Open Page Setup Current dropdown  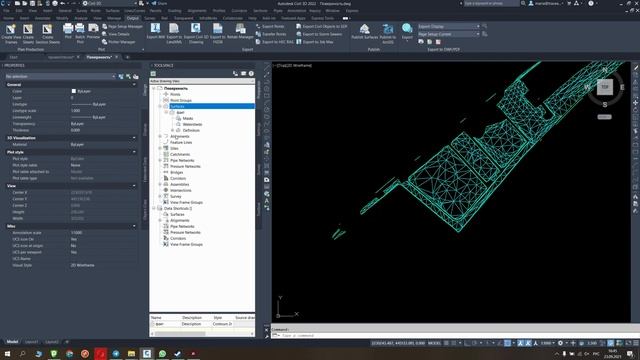449,34
